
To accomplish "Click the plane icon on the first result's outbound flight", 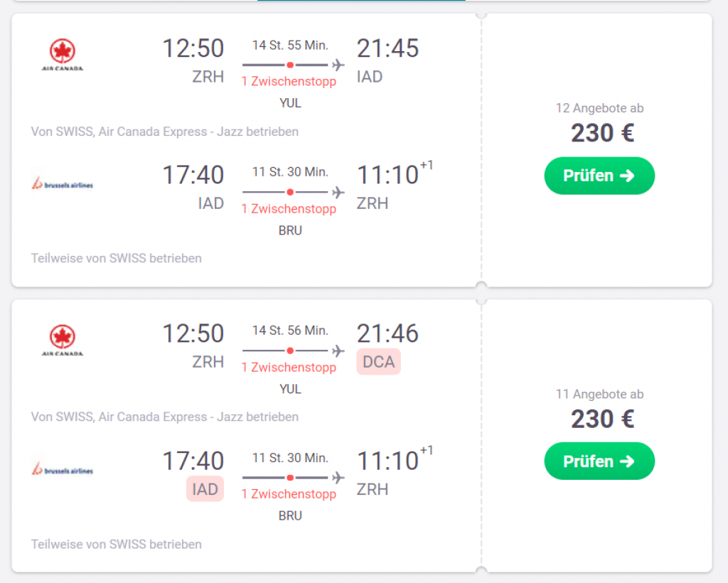I will pos(338,65).
